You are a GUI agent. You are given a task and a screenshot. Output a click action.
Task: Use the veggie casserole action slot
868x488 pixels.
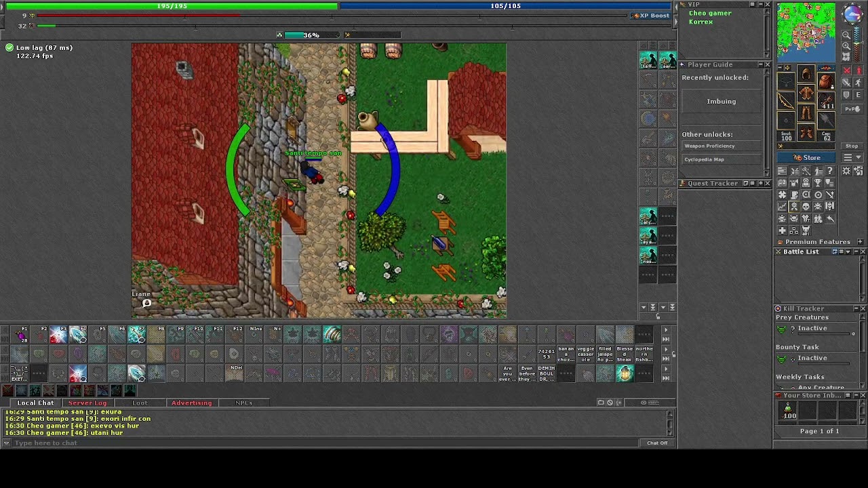[585, 354]
